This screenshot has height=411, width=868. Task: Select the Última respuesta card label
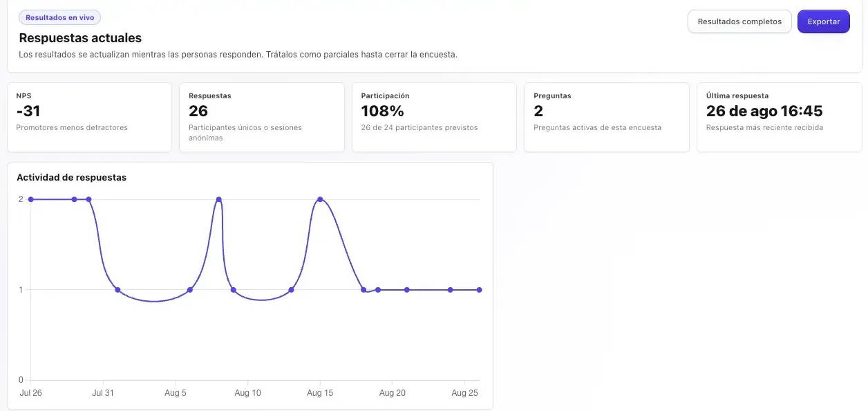pyautogui.click(x=737, y=95)
